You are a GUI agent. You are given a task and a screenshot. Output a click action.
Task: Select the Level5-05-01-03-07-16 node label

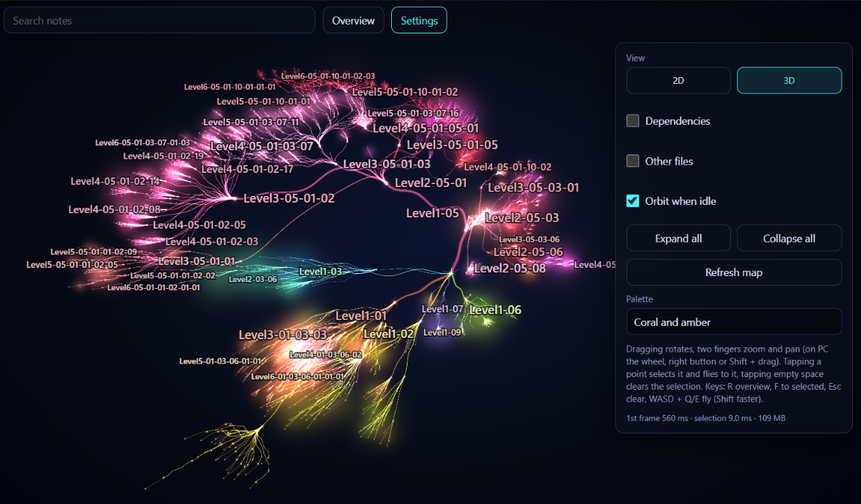pos(413,113)
